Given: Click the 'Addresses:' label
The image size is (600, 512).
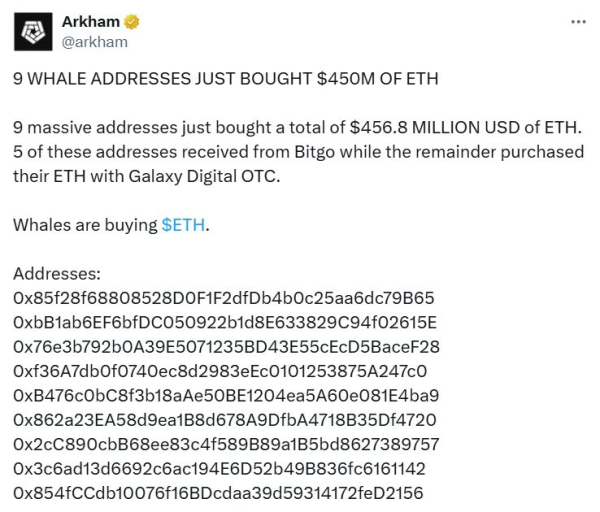Looking at the screenshot, I should [56, 273].
